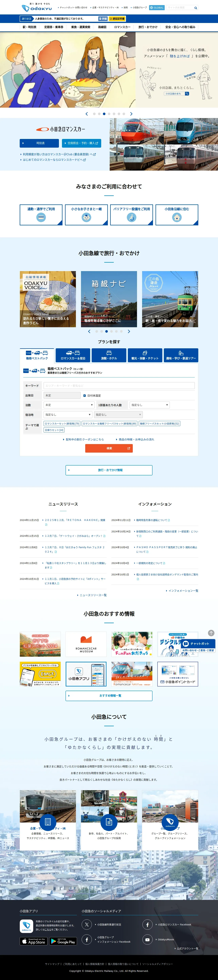218x980 pixels.
Task: Open the ODAKYU VOICE home card
Action: coord(48,299)
